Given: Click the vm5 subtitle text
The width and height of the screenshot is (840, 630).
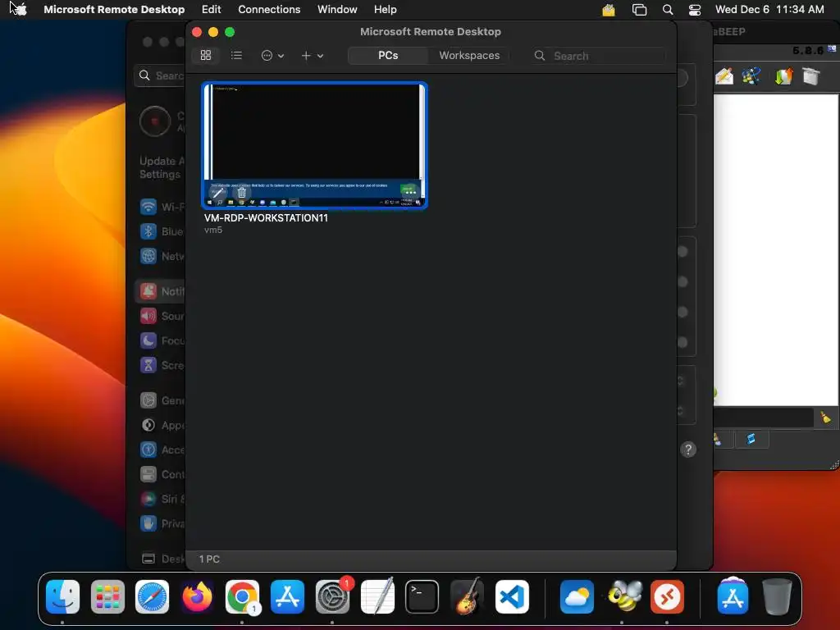Looking at the screenshot, I should click(x=213, y=230).
